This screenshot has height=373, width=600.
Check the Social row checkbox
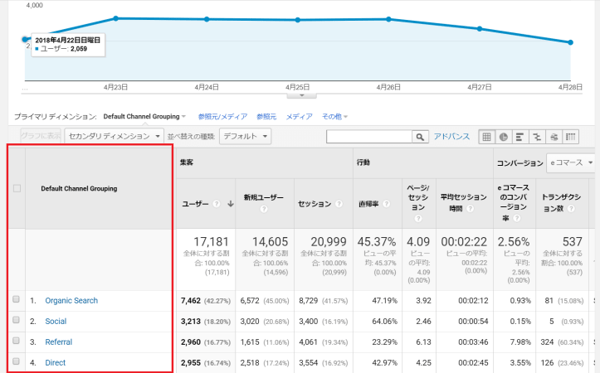pos(16,320)
